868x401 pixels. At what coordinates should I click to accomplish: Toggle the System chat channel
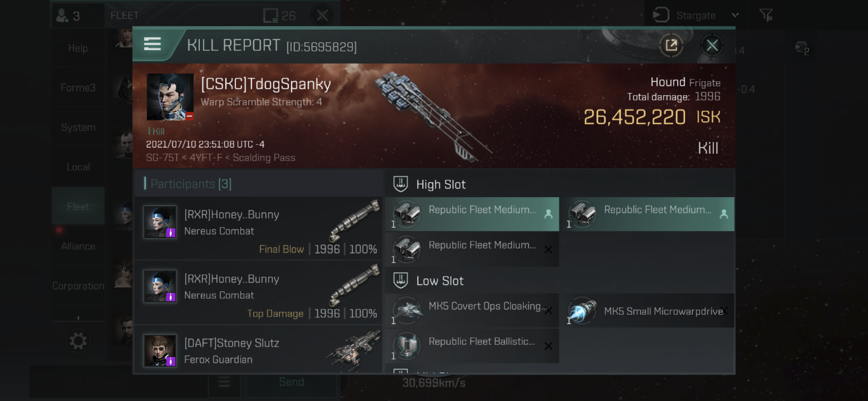[x=78, y=127]
